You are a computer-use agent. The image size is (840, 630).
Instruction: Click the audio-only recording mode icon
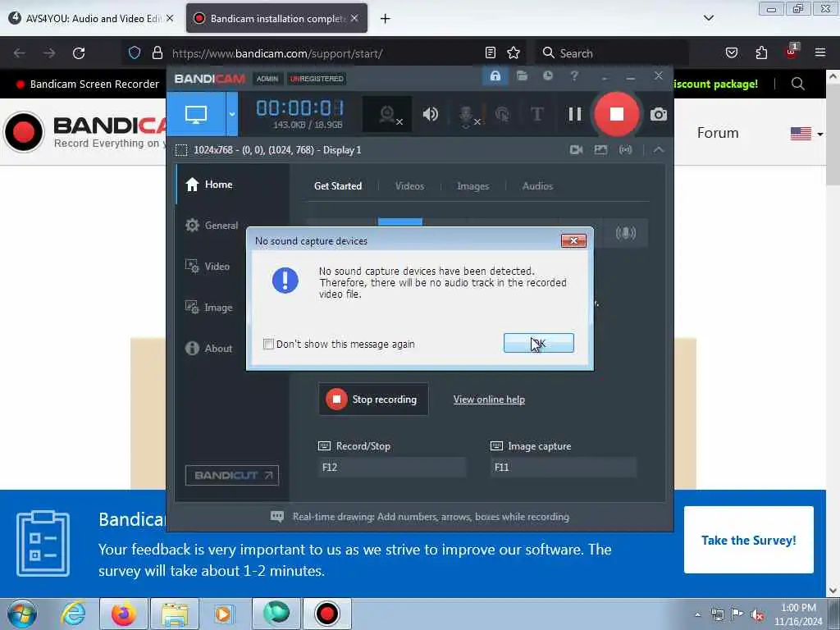click(625, 233)
